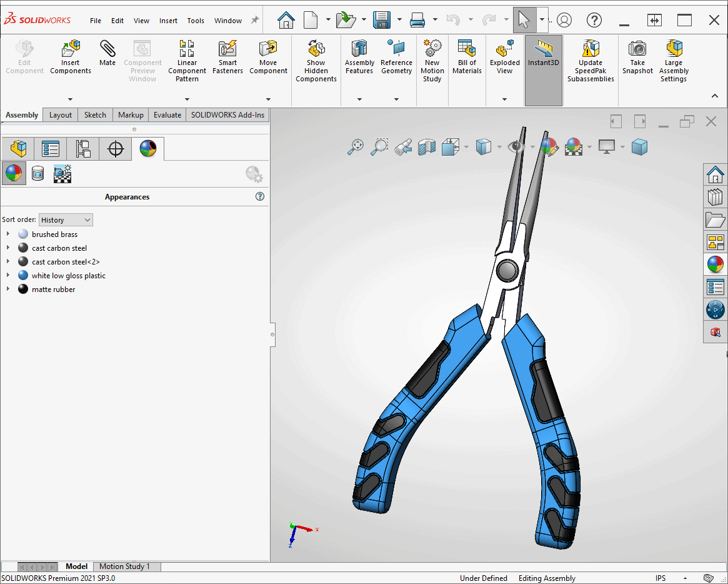The height and width of the screenshot is (584, 728).
Task: Open the Sort order History dropdown
Action: 65,219
